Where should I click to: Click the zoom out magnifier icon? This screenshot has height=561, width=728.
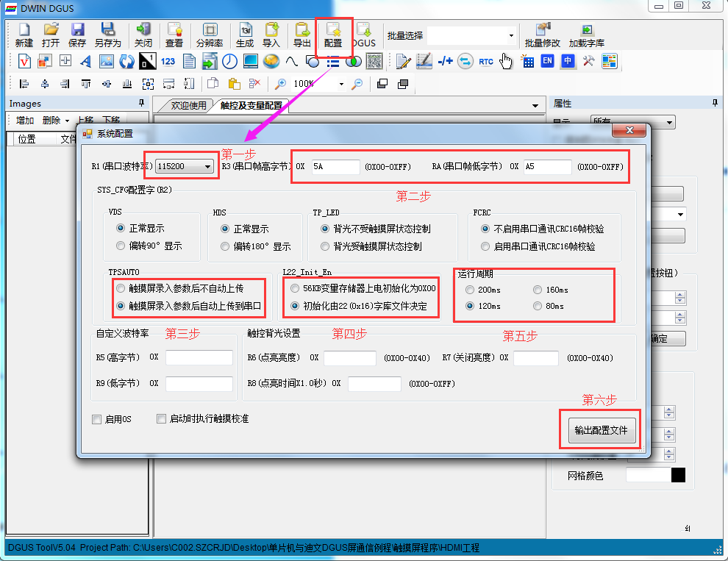pyautogui.click(x=357, y=84)
